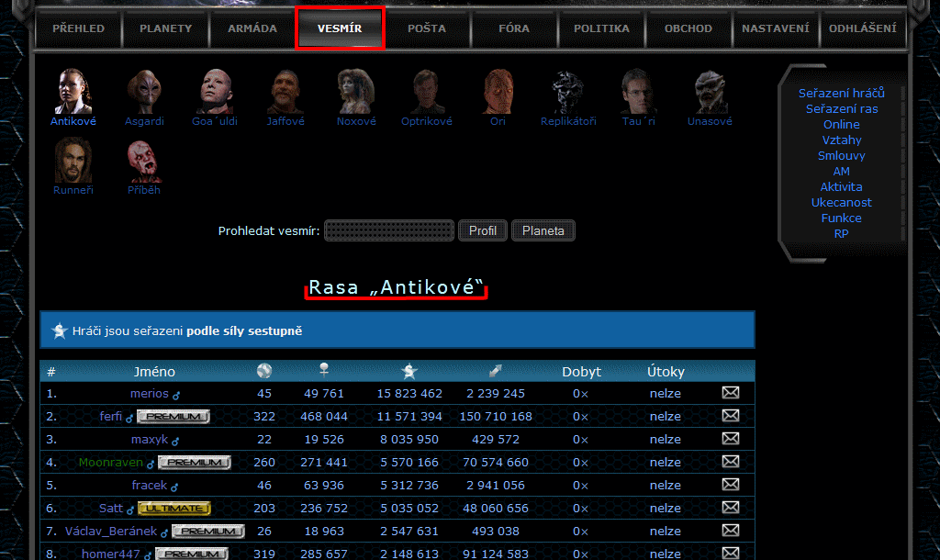Select the Replikátoři race portrait
The width and height of the screenshot is (940, 560).
(x=568, y=91)
